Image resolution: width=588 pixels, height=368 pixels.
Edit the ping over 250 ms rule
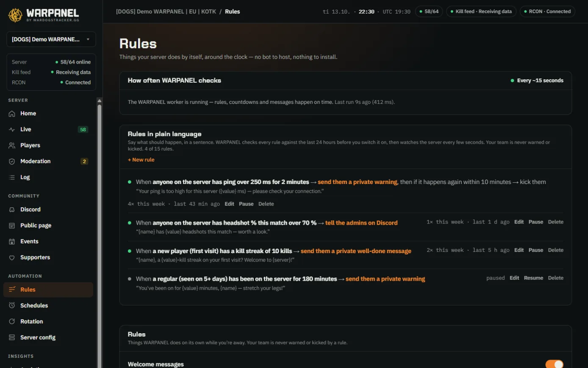[229, 204]
